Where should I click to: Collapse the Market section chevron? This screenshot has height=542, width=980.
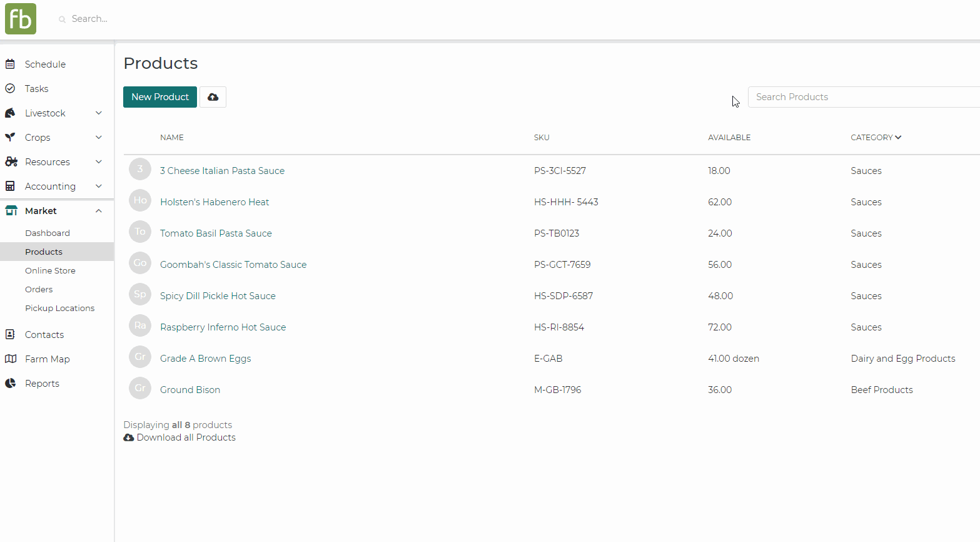[x=98, y=211]
